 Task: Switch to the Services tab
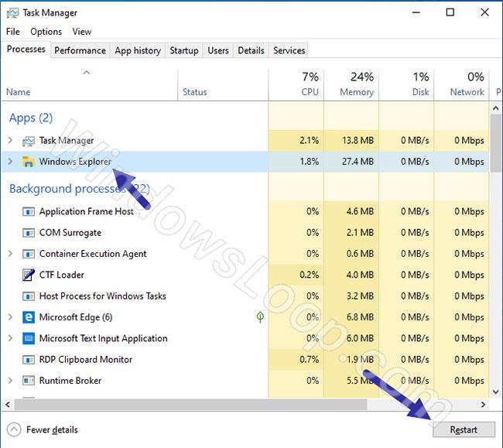(289, 50)
